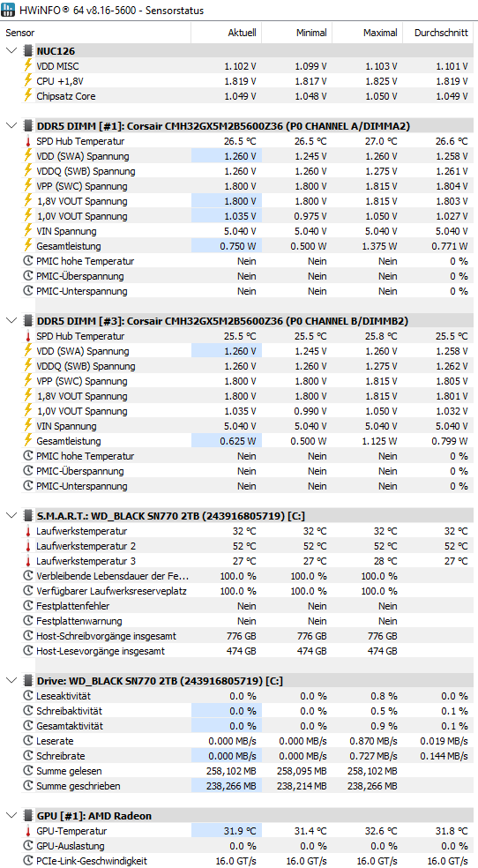478x868 pixels.
Task: Click clock icon beside Host-Schreibvorgänge insgesamt
Action: coord(27,635)
